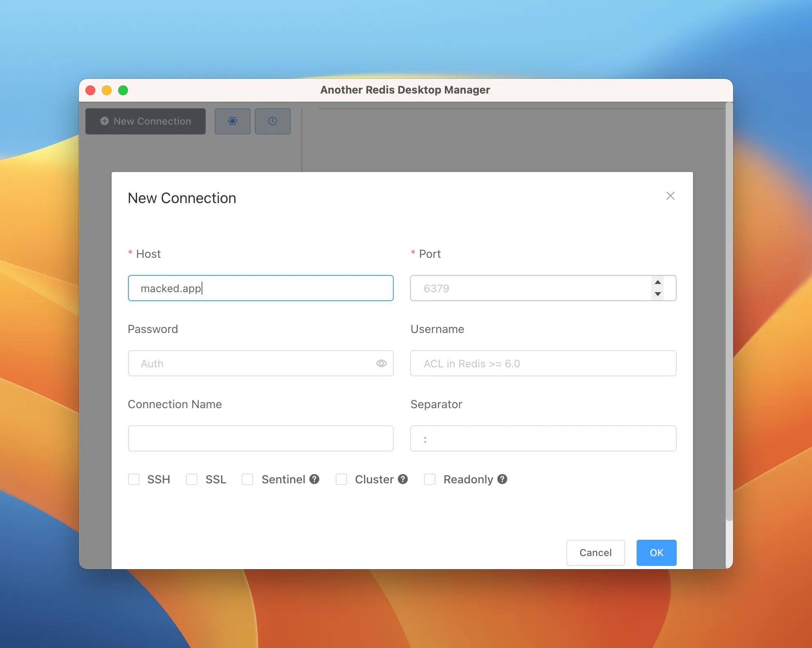Check the Readonly option

click(x=430, y=479)
